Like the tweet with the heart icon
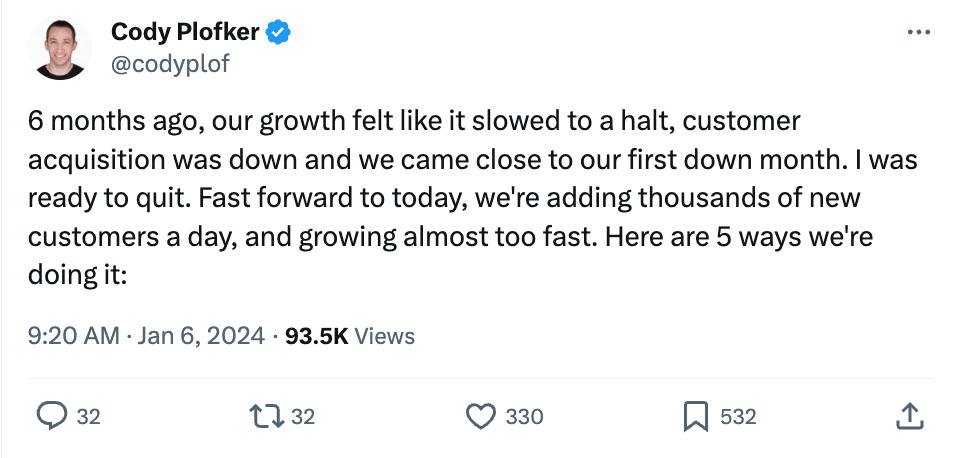This screenshot has width=958, height=458. 483,416
